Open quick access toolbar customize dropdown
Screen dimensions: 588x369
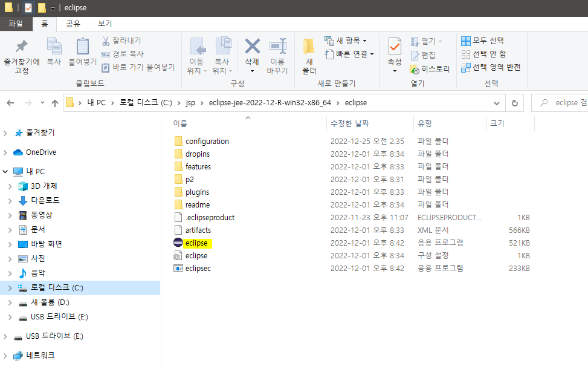coord(53,8)
